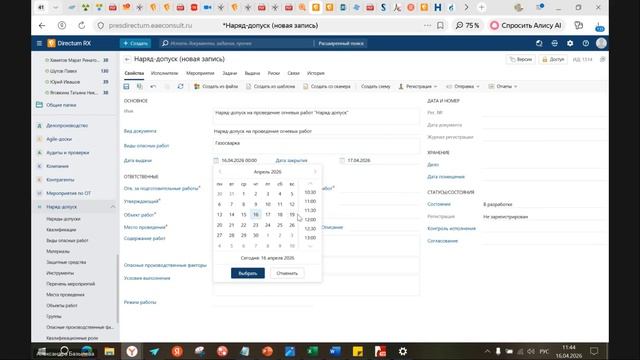Focus the global search field
Image resolution: width=640 pixels, height=360 pixels.
pyautogui.click(x=237, y=43)
